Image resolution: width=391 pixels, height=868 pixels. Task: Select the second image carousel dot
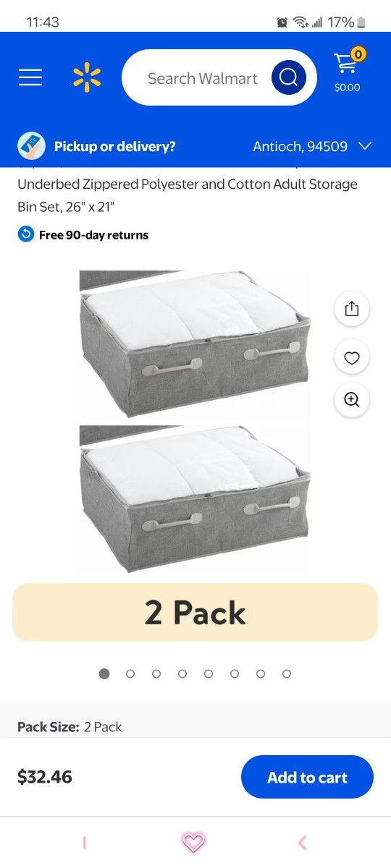pos(130,673)
